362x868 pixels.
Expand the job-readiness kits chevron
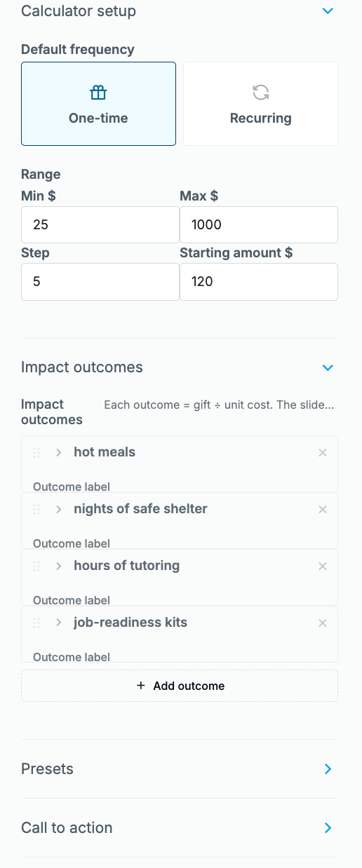click(59, 623)
